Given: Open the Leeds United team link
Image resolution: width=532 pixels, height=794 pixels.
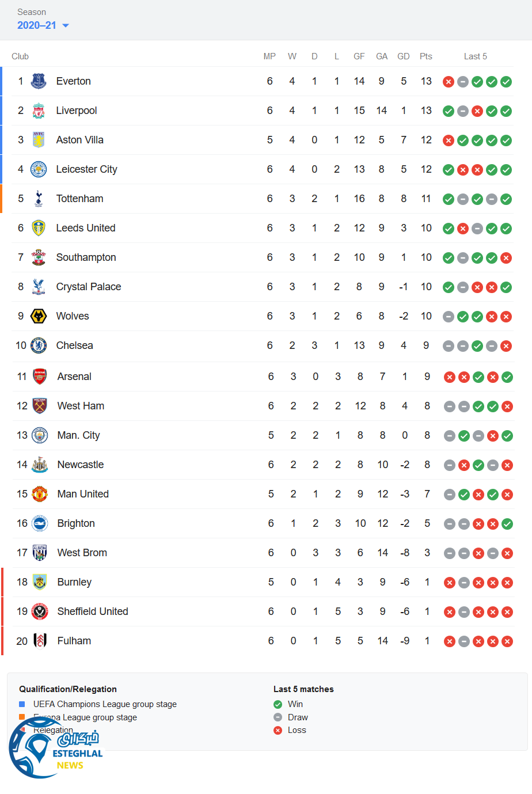Looking at the screenshot, I should 86,228.
